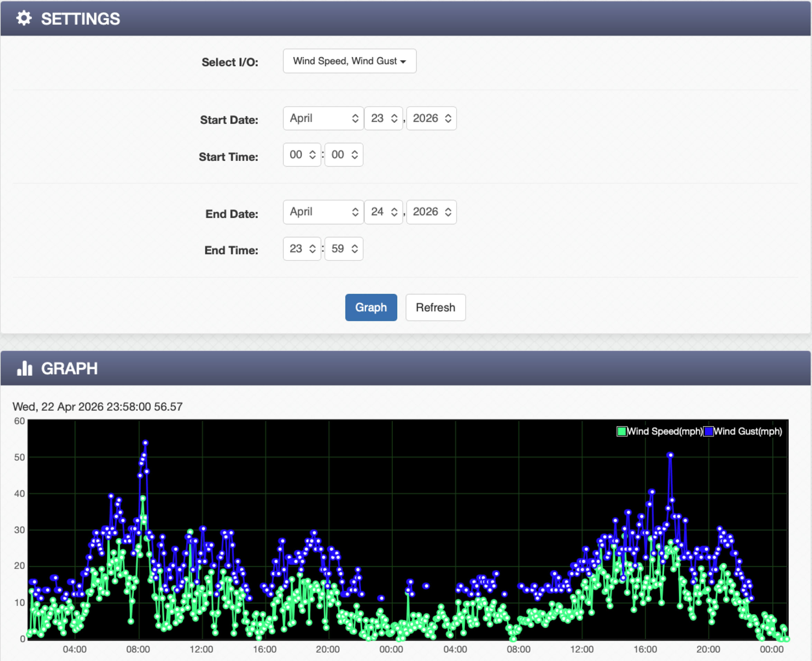The width and height of the screenshot is (812, 661).
Task: Open the Wind Speed, Wind Gust dropdown
Action: [x=349, y=61]
